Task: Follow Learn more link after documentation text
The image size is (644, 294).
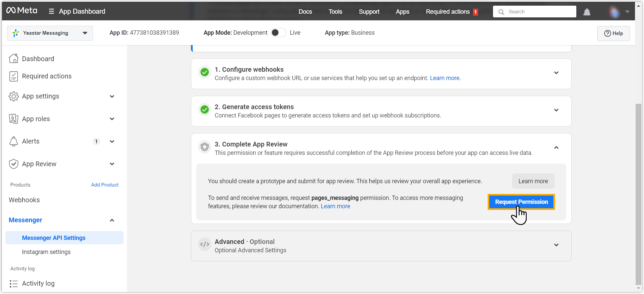Action: pos(335,206)
